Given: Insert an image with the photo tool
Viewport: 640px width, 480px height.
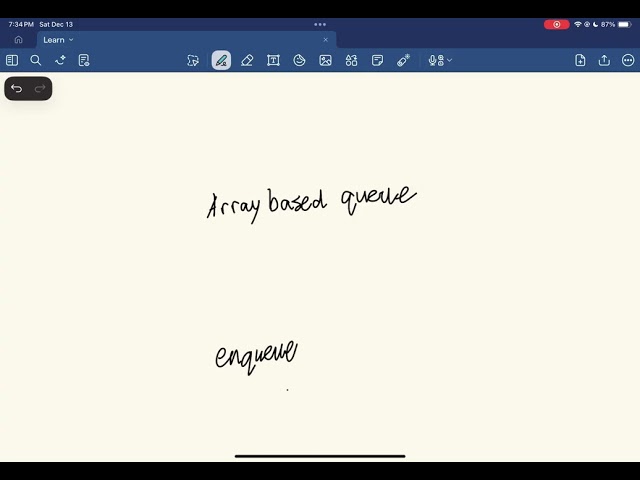Looking at the screenshot, I should point(325,60).
